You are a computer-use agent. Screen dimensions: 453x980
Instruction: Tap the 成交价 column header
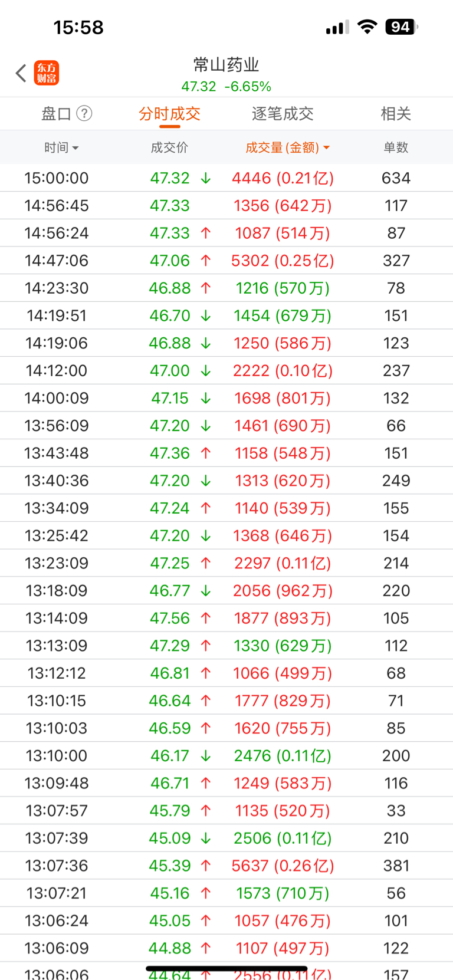(169, 147)
